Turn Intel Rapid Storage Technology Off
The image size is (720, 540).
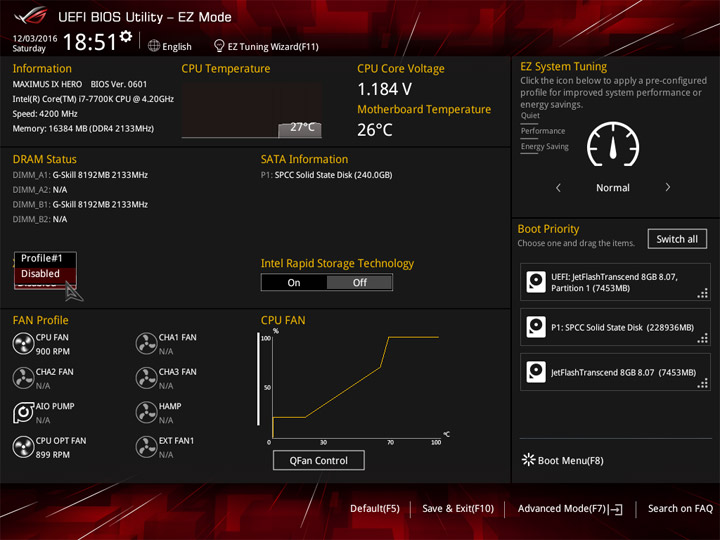coord(360,282)
